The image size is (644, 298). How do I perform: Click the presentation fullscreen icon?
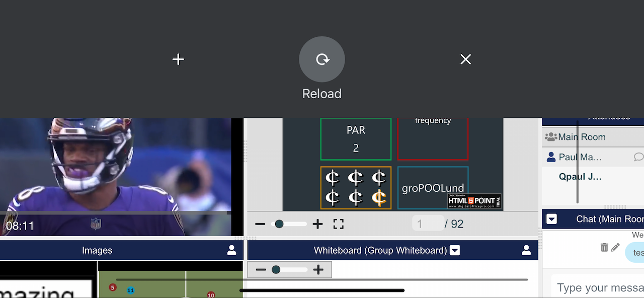(x=339, y=224)
